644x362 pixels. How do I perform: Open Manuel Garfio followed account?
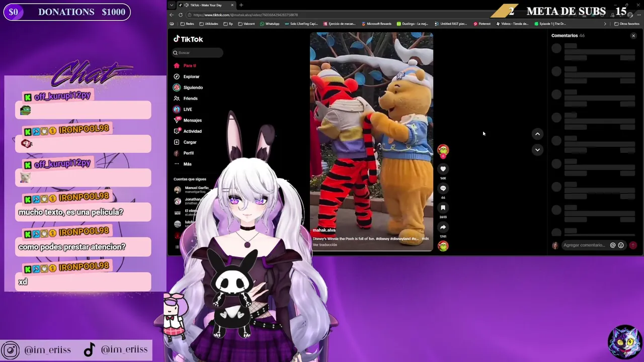pos(191,190)
